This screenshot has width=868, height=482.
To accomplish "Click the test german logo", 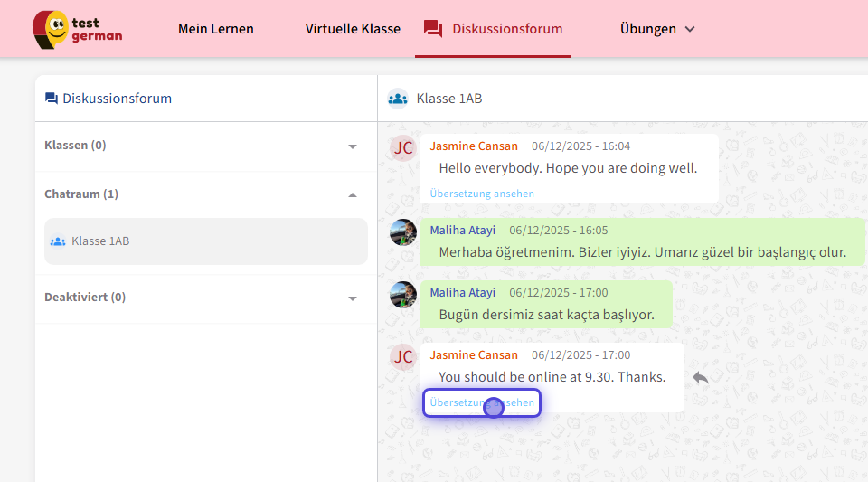I will tap(77, 29).
